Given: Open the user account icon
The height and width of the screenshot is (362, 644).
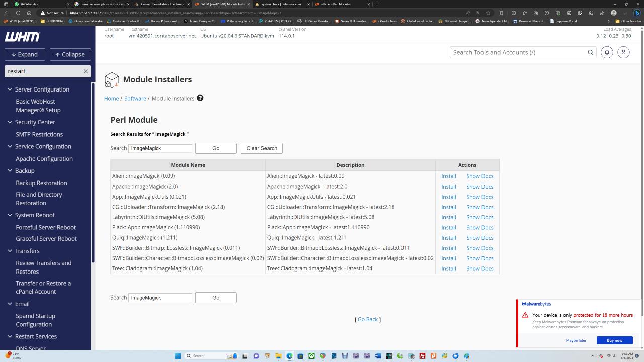Looking at the screenshot, I should coord(623,52).
